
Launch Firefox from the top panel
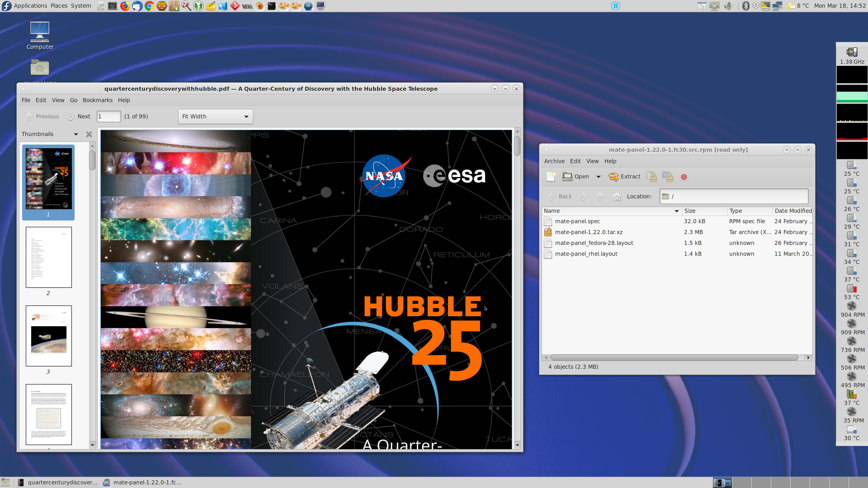pyautogui.click(x=125, y=6)
